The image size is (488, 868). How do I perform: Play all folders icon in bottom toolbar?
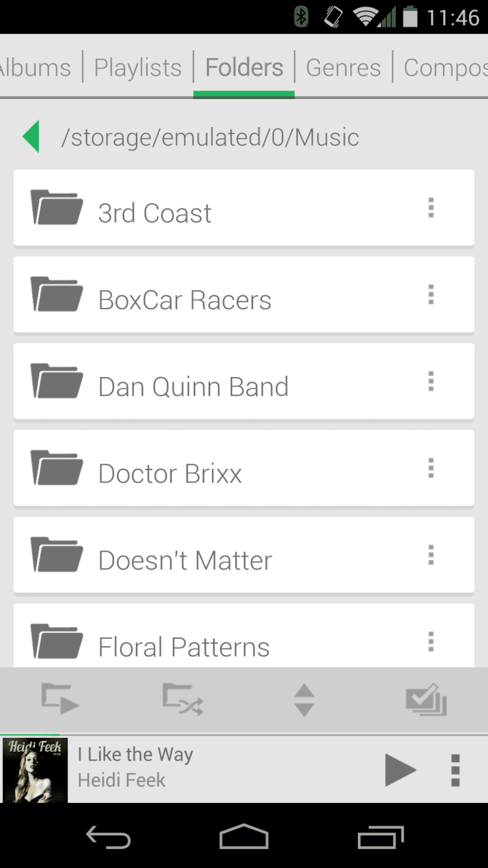click(x=60, y=699)
